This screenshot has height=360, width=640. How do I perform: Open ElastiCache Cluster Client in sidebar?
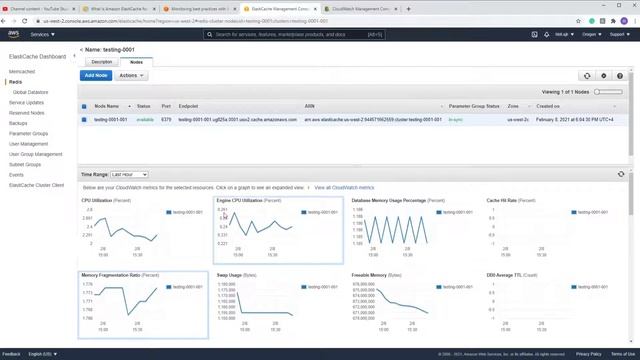(x=36, y=185)
